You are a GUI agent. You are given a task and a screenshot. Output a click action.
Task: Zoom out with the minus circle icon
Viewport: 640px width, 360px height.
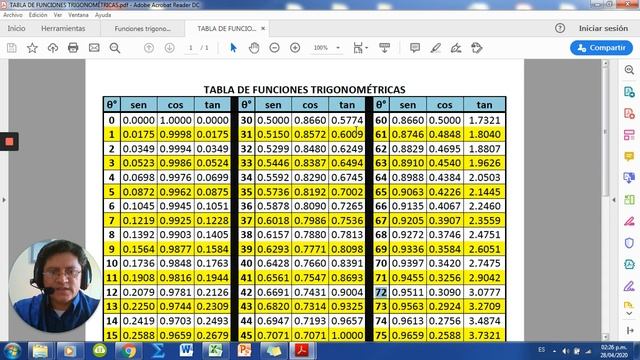point(275,48)
